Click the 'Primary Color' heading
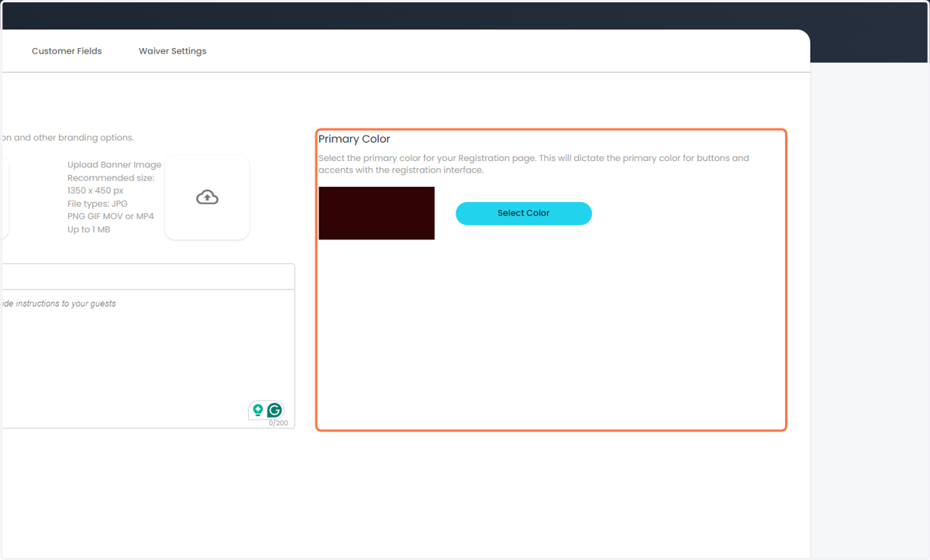The height and width of the screenshot is (560, 930). click(354, 139)
